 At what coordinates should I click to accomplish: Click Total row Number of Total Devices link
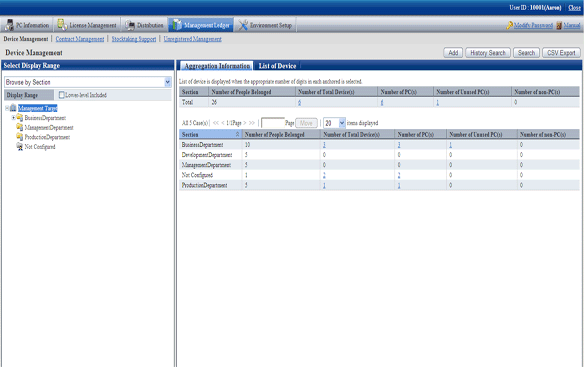coord(299,102)
